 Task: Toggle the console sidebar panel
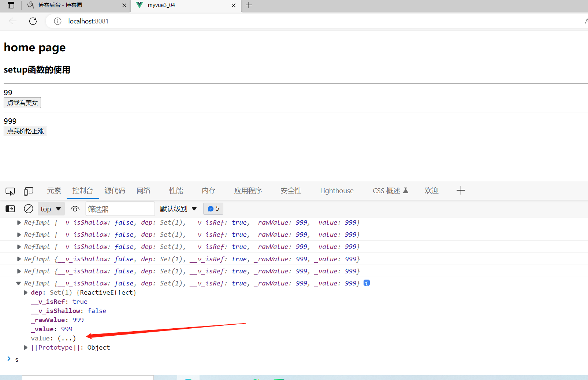click(x=10, y=209)
